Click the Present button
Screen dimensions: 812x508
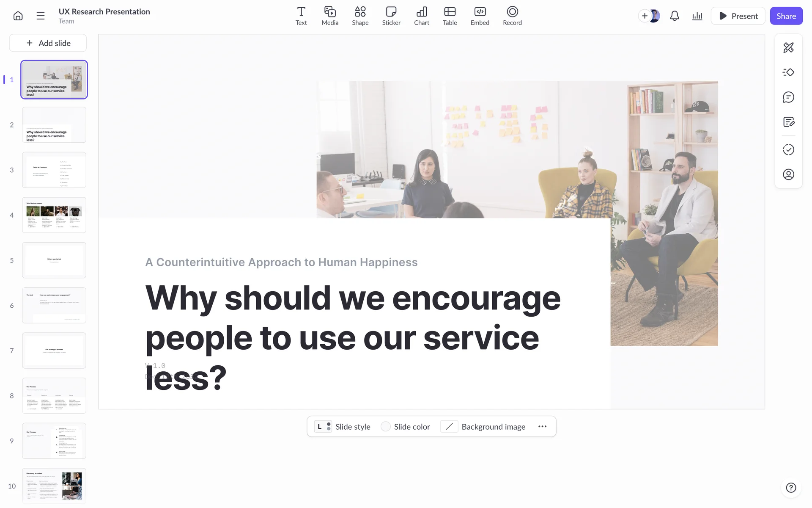738,16
